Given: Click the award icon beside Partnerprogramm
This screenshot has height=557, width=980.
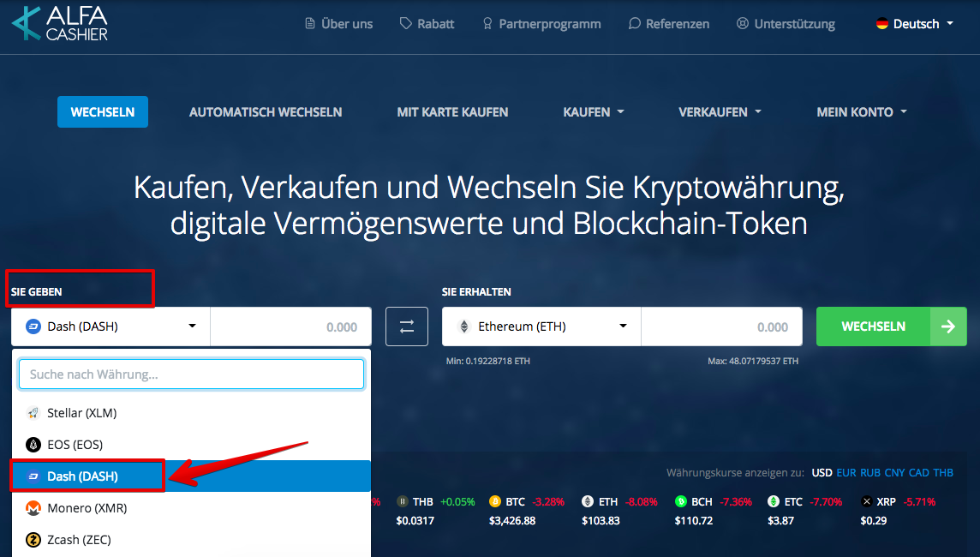Looking at the screenshot, I should coord(487,24).
